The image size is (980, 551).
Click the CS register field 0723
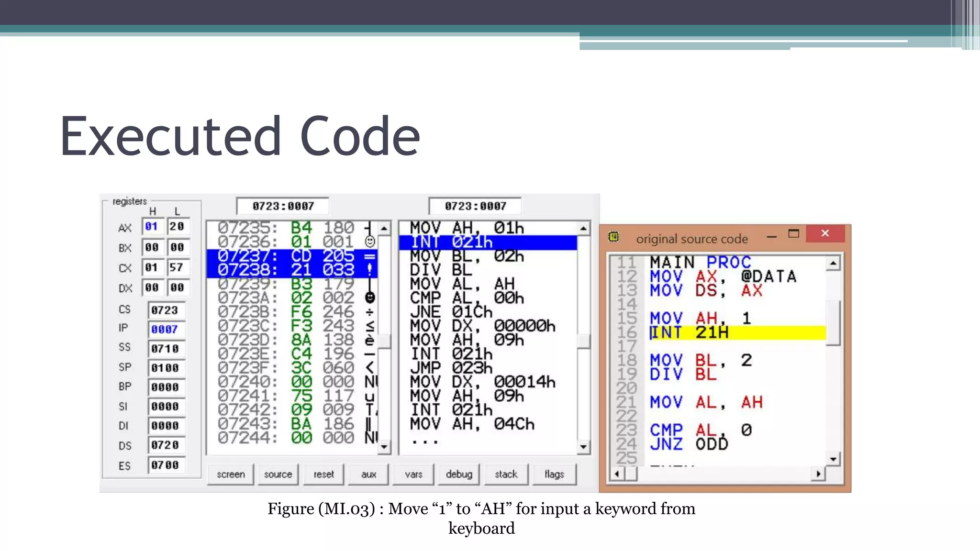[166, 310]
